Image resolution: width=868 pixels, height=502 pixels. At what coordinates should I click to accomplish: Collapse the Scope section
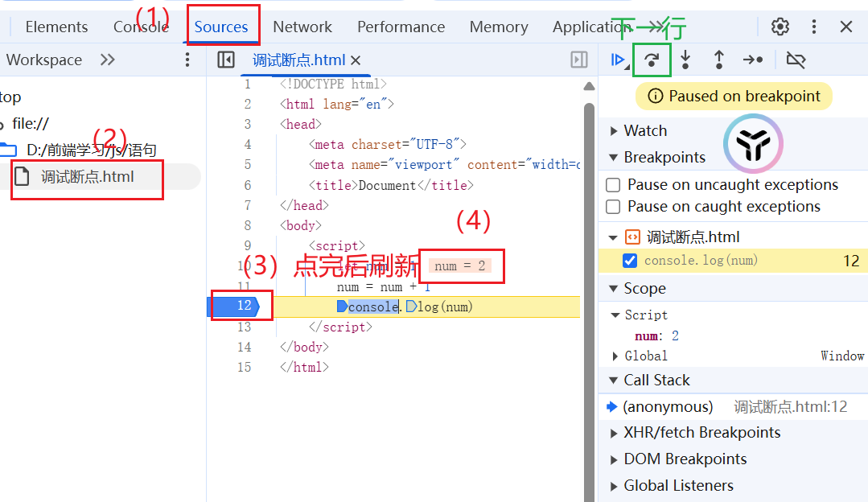pos(613,288)
